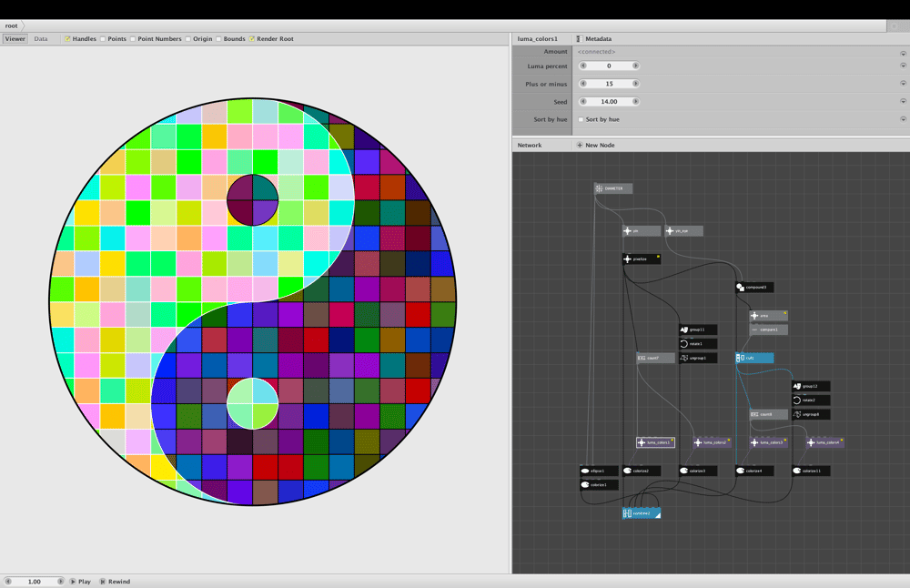Viewport: 910px width, 588px height.
Task: Click the New Node button
Action: (x=595, y=145)
